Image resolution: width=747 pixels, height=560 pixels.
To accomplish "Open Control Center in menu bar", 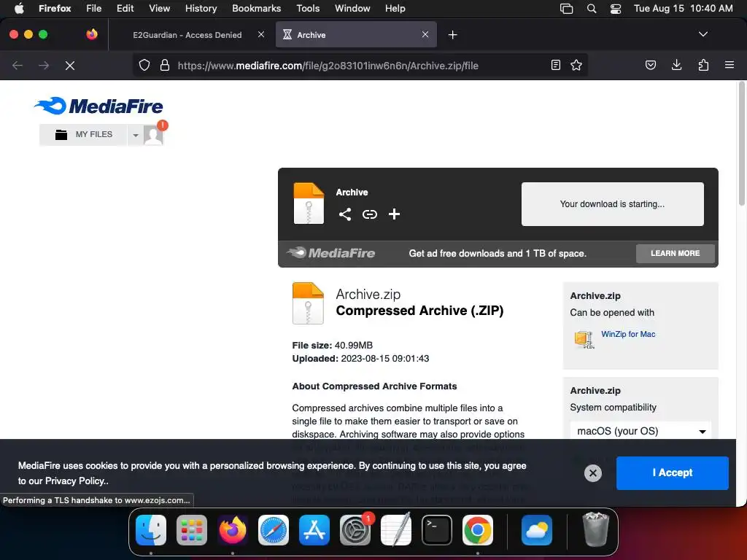I will coord(616,8).
